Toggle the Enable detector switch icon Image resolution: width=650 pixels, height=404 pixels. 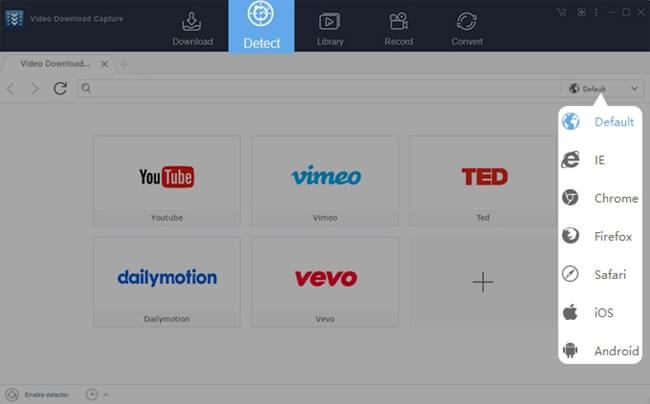pos(12,394)
